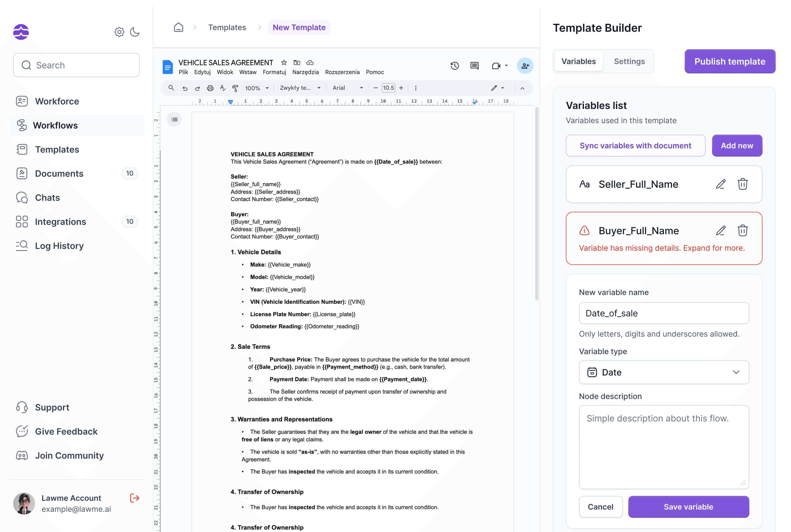
Task: Click the logout icon next to Lawme Account
Action: click(x=135, y=498)
